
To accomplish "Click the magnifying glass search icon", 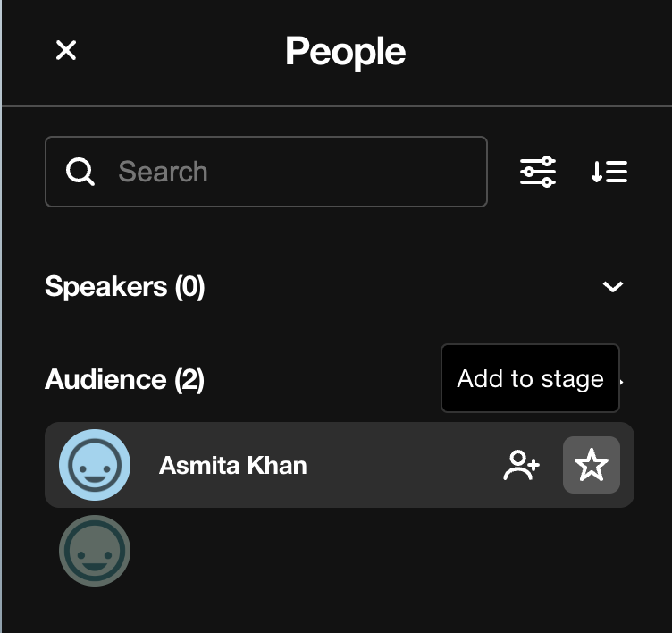I will point(80,172).
